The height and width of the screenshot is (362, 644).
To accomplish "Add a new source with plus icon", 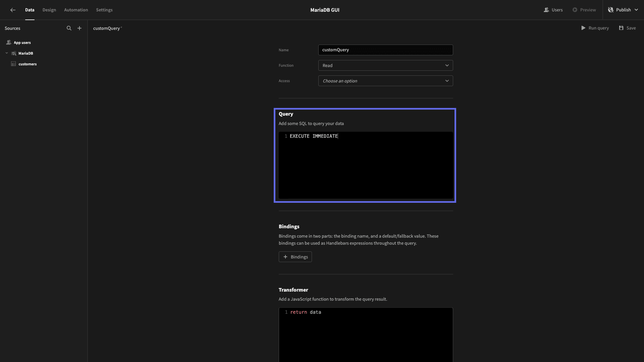I will click(x=79, y=28).
